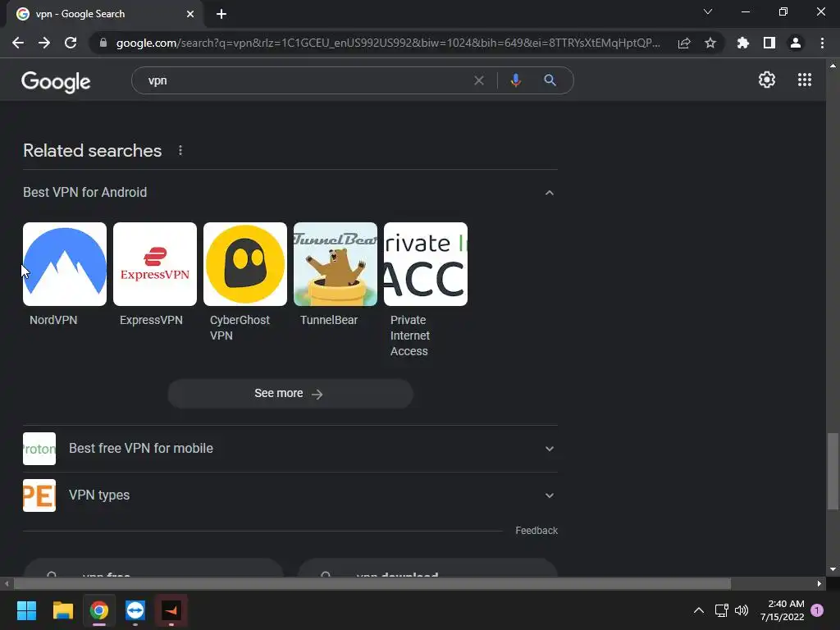The width and height of the screenshot is (840, 630).
Task: Click the horizontal scrollbar thumb
Action: [x=372, y=583]
